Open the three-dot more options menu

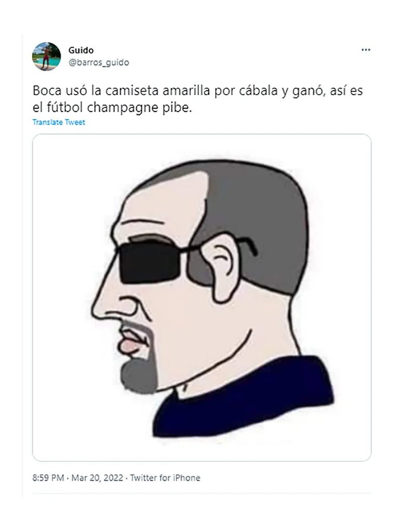[x=366, y=50]
